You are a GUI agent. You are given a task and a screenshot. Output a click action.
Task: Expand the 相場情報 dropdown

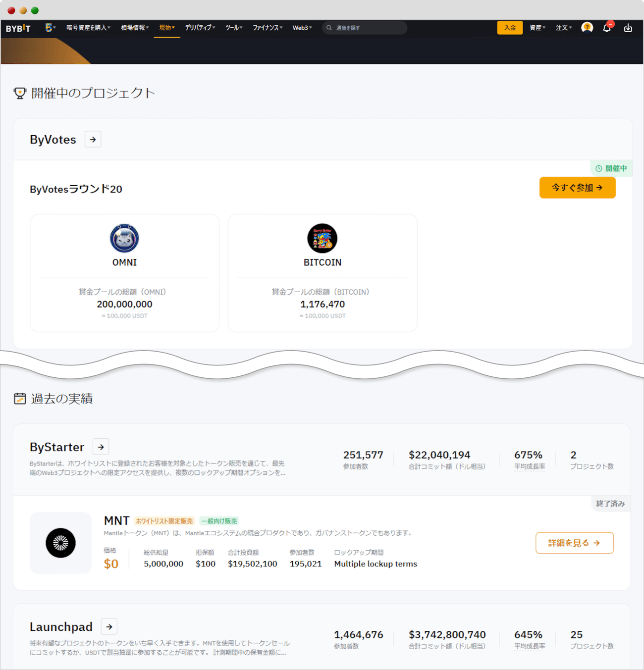point(135,28)
